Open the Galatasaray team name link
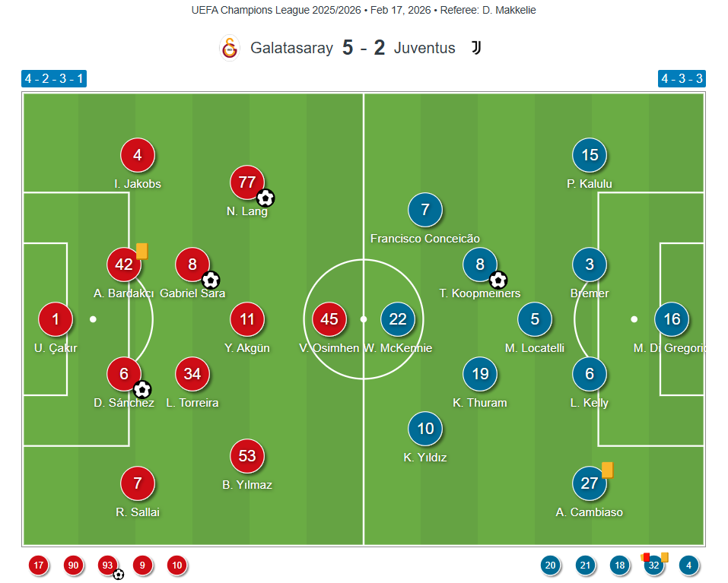The height and width of the screenshot is (583, 728). tap(291, 48)
